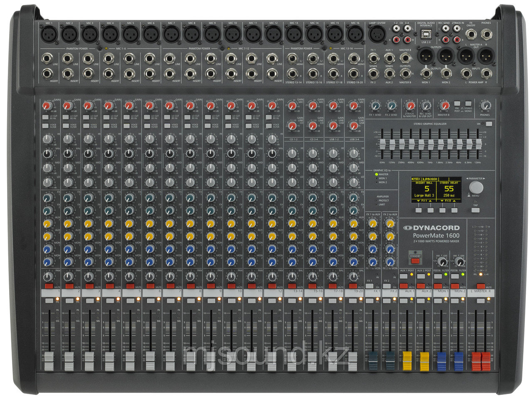Viewport: 532px width, 409px height.
Task: Enable the MON 1 FEEDB. FILTER button
Action: [x=438, y=275]
